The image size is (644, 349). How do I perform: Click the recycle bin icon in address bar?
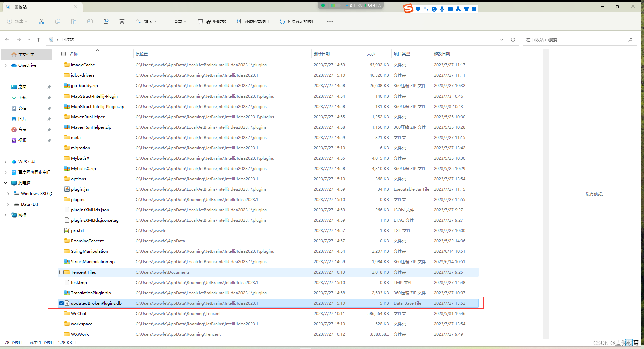point(51,40)
